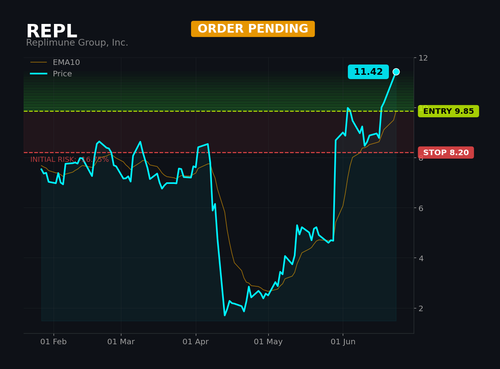Click the current price endpoint dot
500x369 pixels.
[396, 72]
